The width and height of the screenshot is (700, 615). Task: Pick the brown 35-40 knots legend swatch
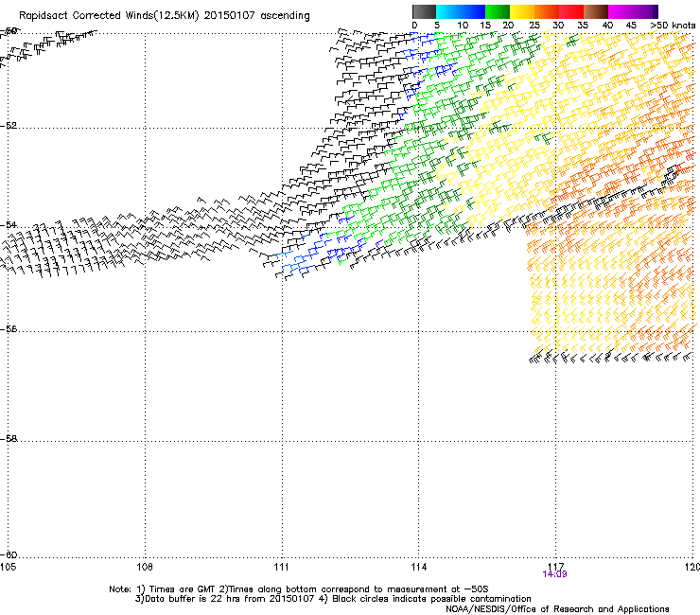[596, 11]
